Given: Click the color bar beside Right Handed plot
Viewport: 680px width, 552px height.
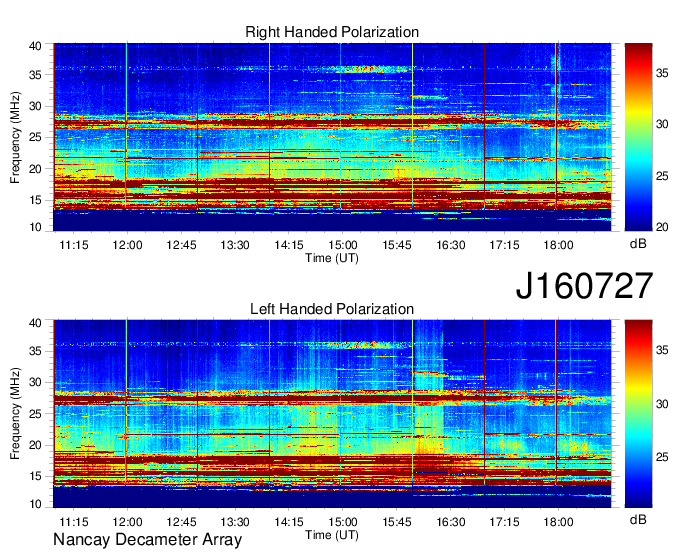Looking at the screenshot, I should pos(638,137).
